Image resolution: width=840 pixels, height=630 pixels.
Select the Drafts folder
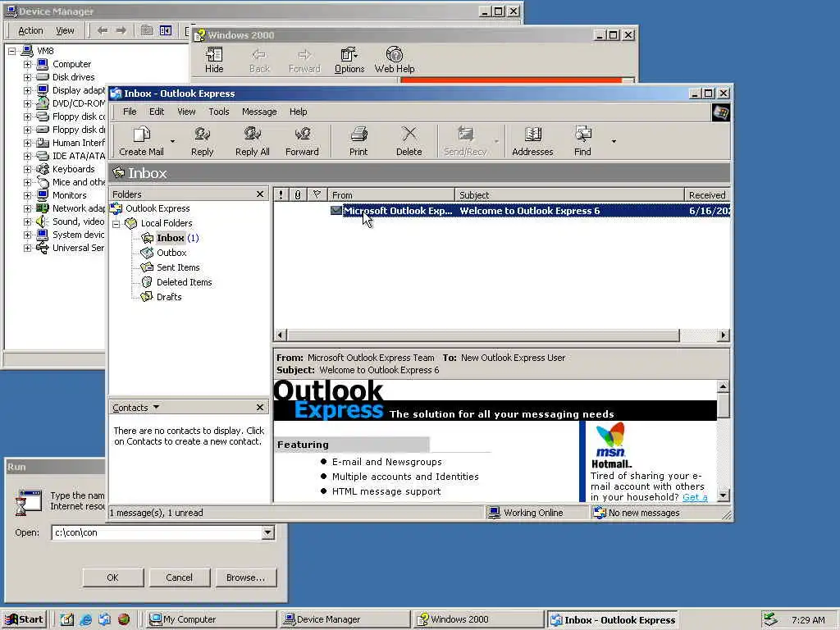(x=169, y=297)
